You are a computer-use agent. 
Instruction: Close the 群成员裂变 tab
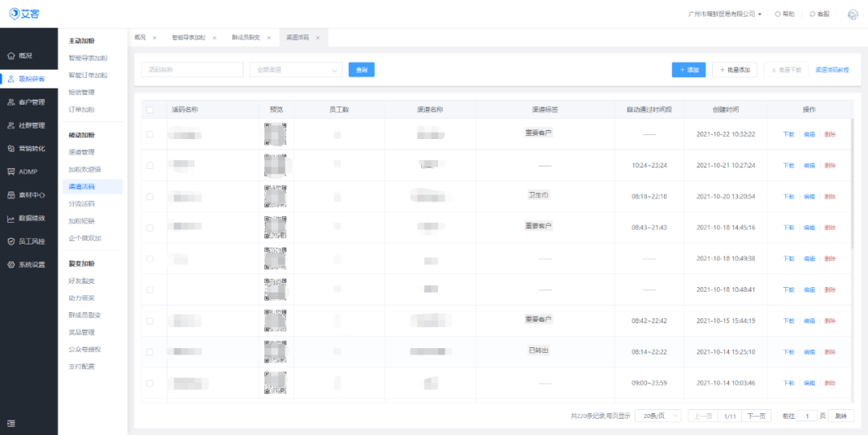point(268,38)
